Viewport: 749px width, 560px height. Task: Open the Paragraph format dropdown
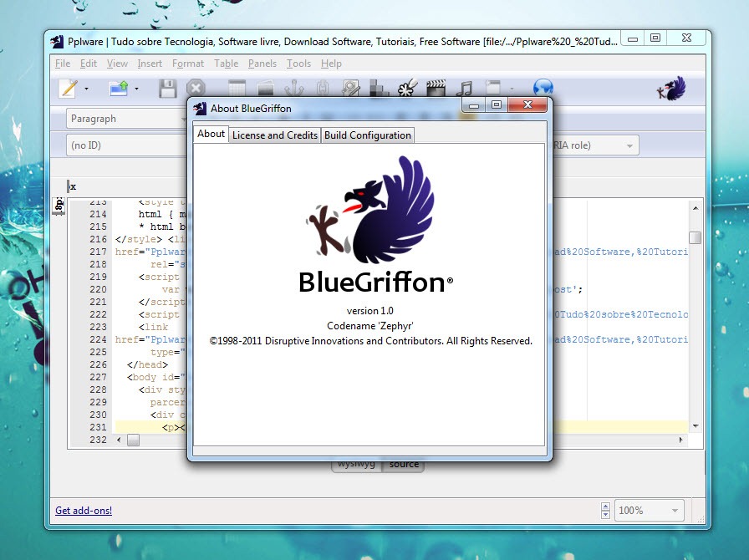[x=126, y=119]
